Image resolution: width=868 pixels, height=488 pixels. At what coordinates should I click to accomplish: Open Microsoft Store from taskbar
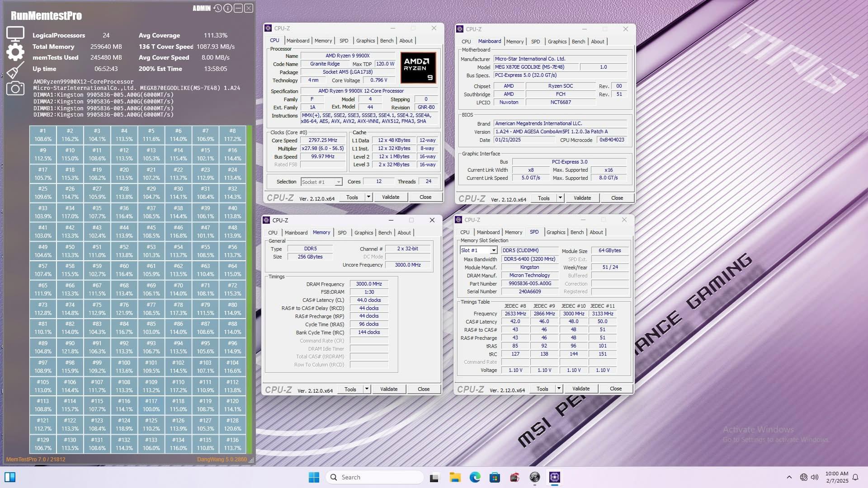point(495,477)
